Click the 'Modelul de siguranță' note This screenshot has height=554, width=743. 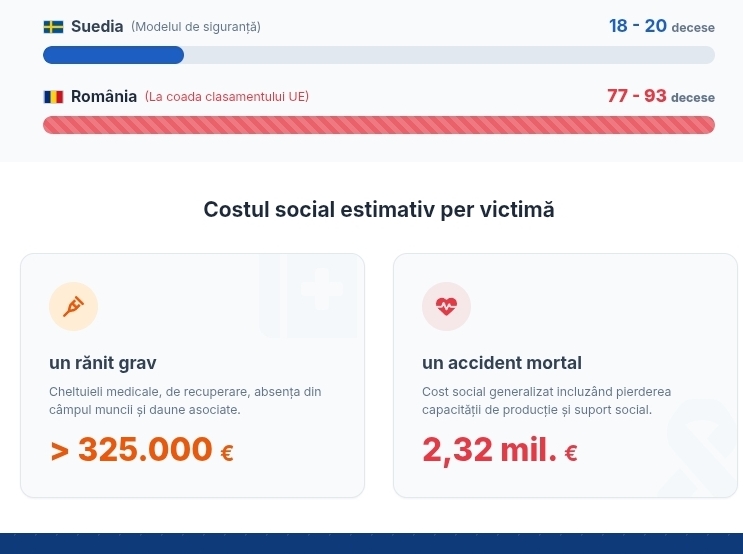196,27
